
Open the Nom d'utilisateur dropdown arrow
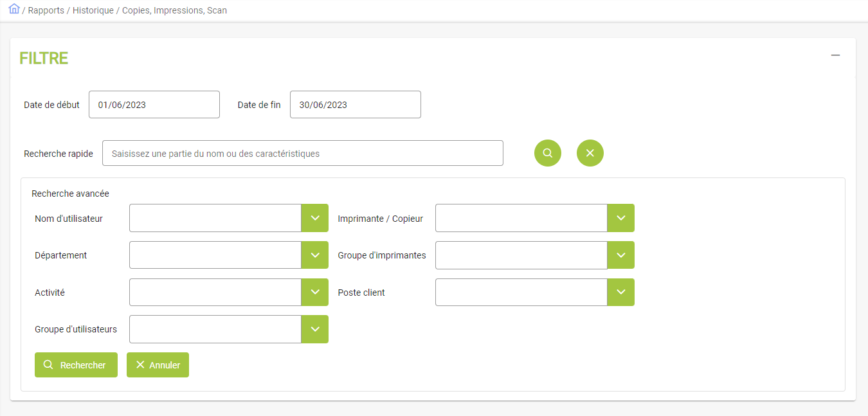pos(315,218)
